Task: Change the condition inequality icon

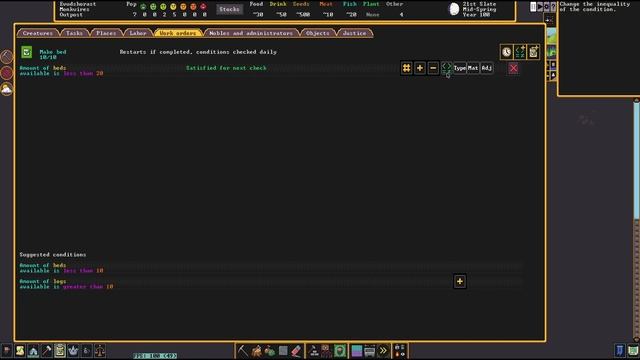Action: point(446,68)
